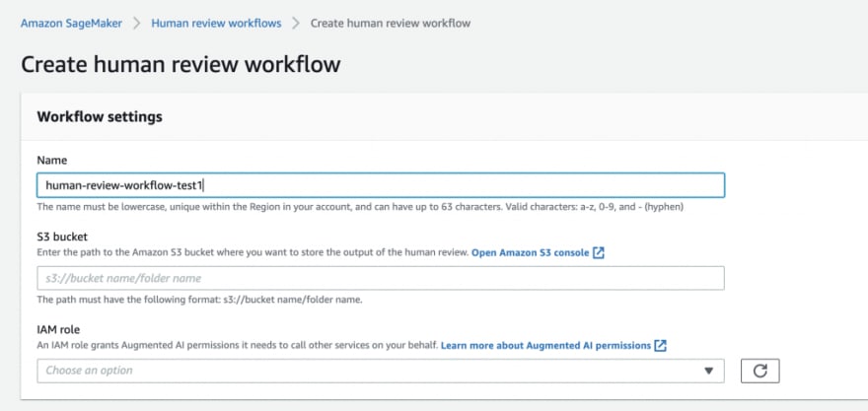Select 'Create human review workflow' breadcrumb text
The width and height of the screenshot is (868, 411).
pos(391,24)
